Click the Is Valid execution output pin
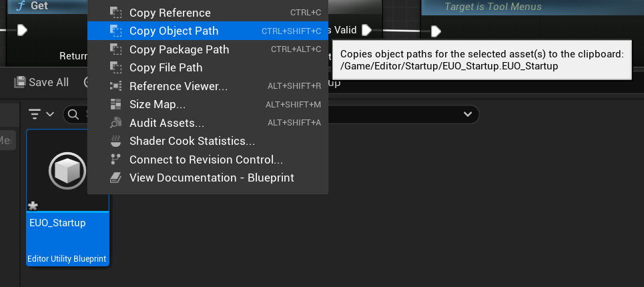644x287 pixels. 366,30
